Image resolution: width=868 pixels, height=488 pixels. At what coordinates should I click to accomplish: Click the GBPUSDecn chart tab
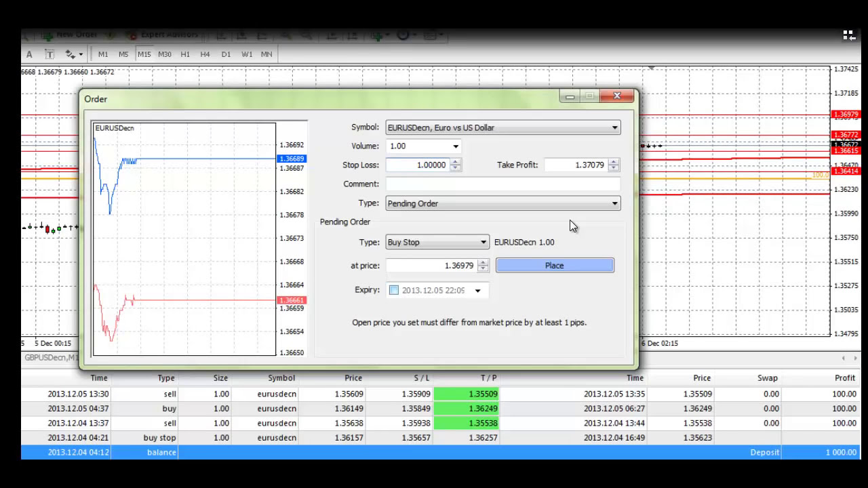(51, 357)
